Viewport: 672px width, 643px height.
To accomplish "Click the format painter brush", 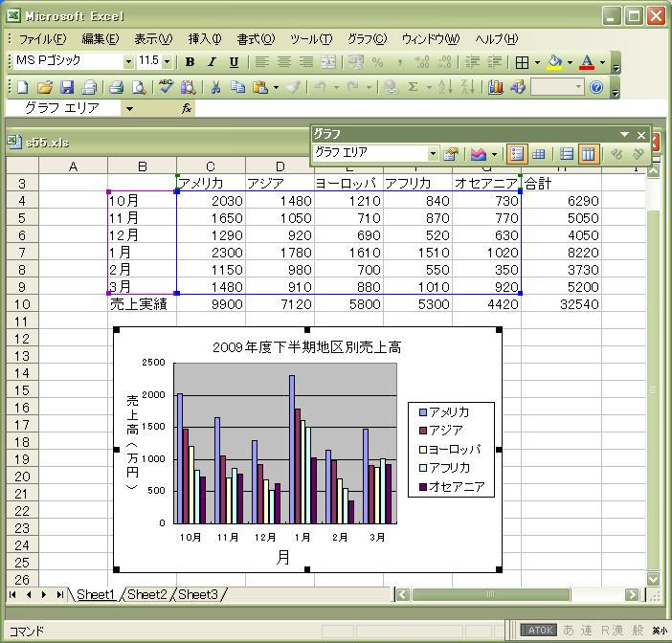I will (293, 87).
